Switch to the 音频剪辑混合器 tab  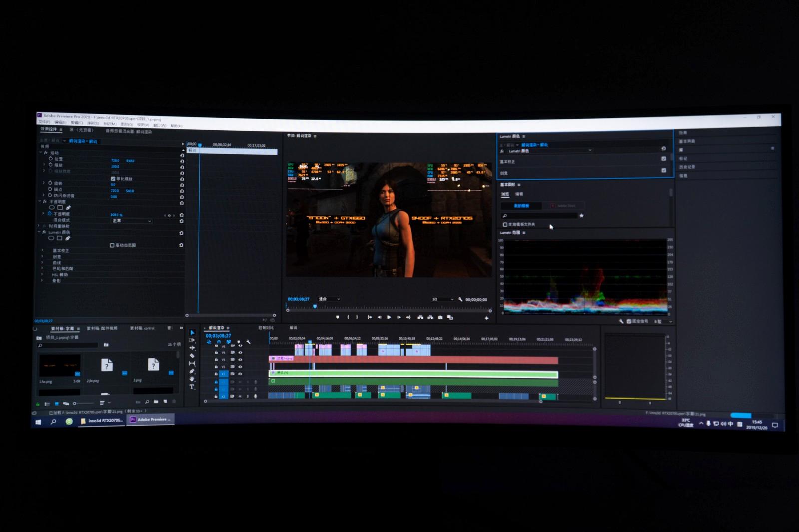pyautogui.click(x=128, y=131)
